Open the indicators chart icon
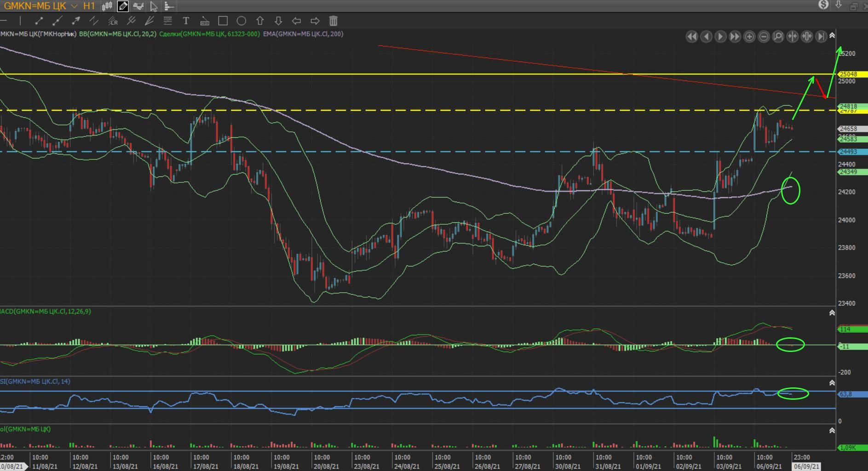The height and width of the screenshot is (471, 868). [x=138, y=6]
